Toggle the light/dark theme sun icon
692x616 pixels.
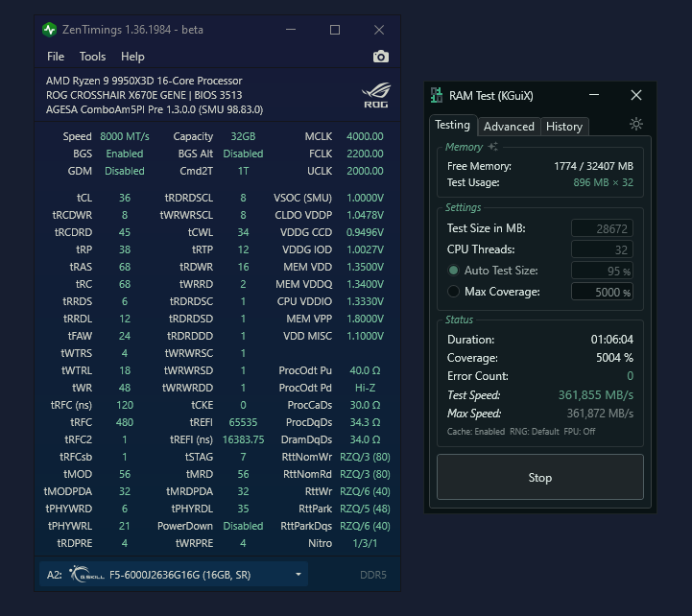[635, 125]
